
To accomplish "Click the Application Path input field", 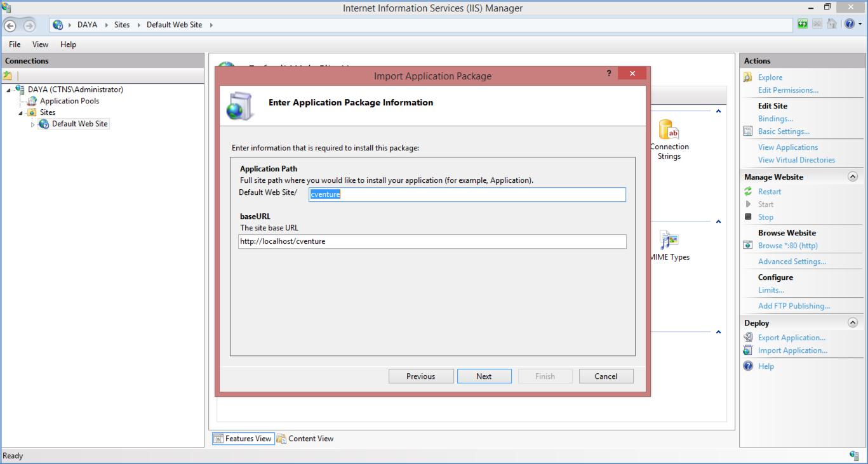I will (x=467, y=195).
